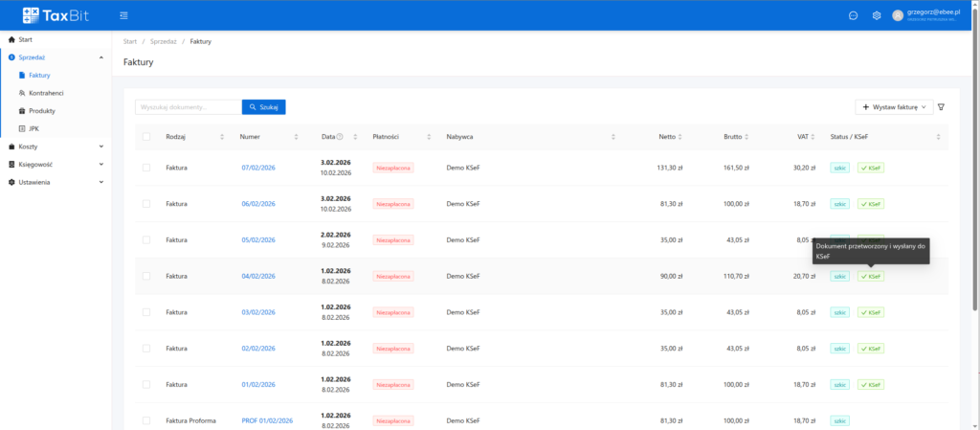980x430 pixels.
Task: Click the Sprzedaż breadcrumb link
Action: [x=162, y=42]
